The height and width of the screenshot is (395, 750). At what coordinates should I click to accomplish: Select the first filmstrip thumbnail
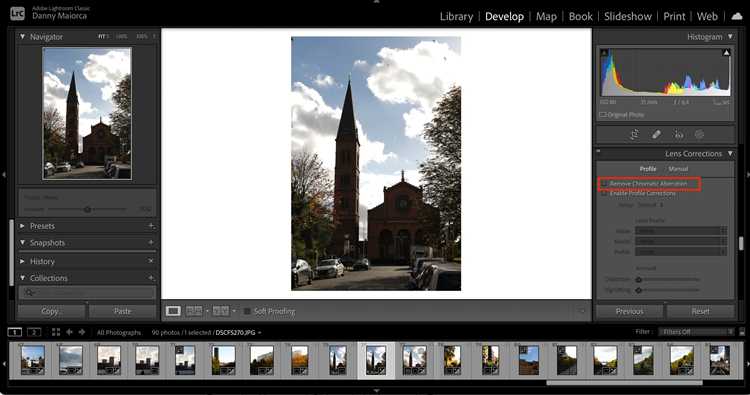[x=33, y=360]
